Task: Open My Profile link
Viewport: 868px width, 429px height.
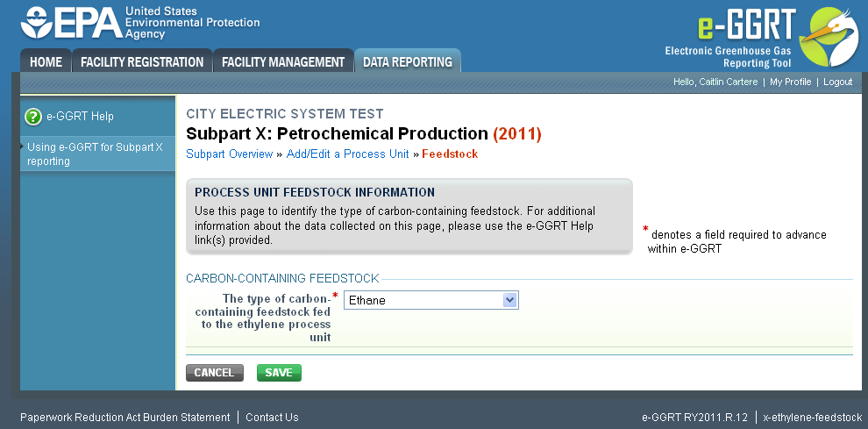Action: point(791,82)
